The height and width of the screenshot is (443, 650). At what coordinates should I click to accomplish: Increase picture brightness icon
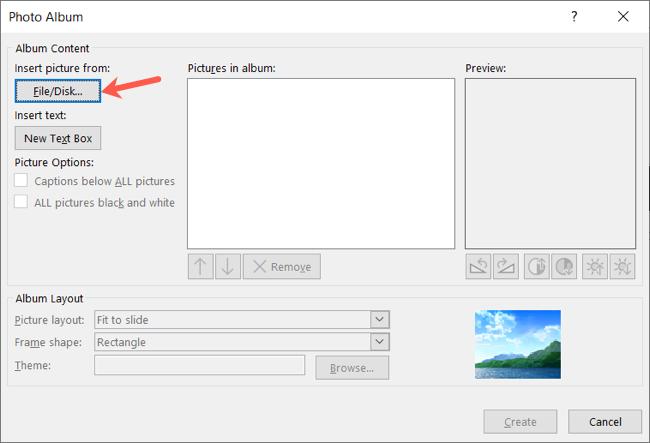[595, 266]
